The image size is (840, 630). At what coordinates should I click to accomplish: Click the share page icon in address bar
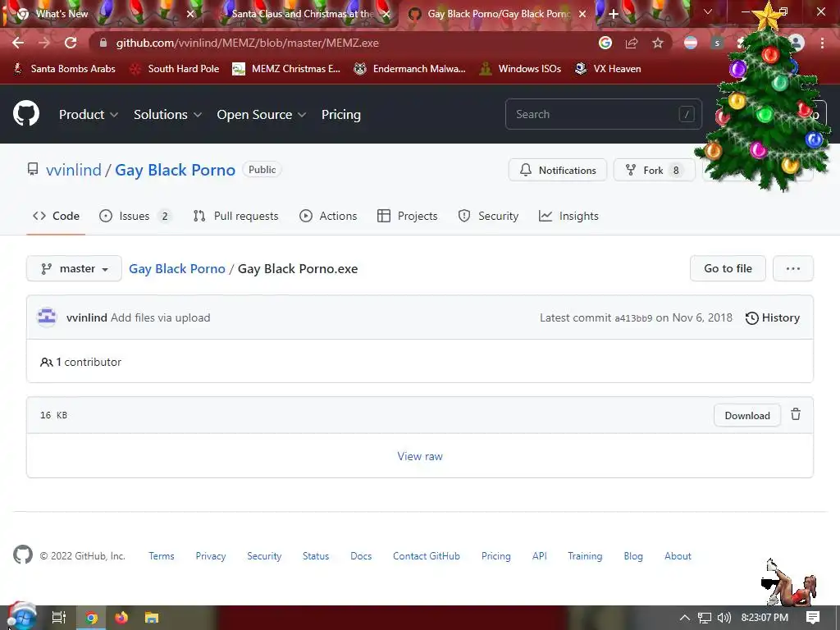(632, 43)
